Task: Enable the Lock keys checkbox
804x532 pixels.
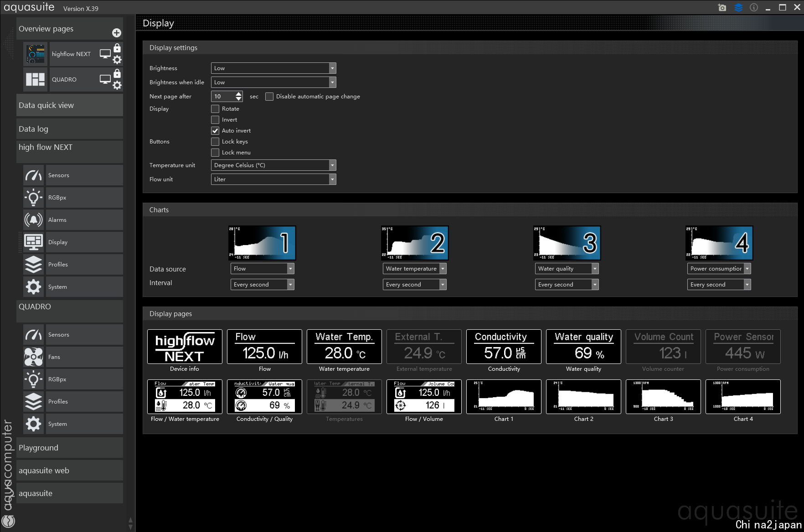Action: tap(215, 142)
